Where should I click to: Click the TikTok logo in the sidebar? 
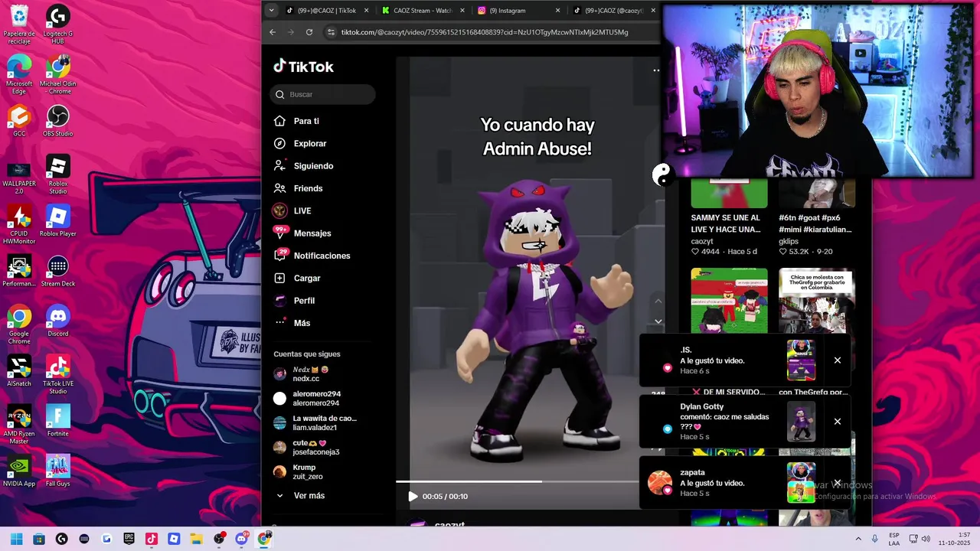304,67
